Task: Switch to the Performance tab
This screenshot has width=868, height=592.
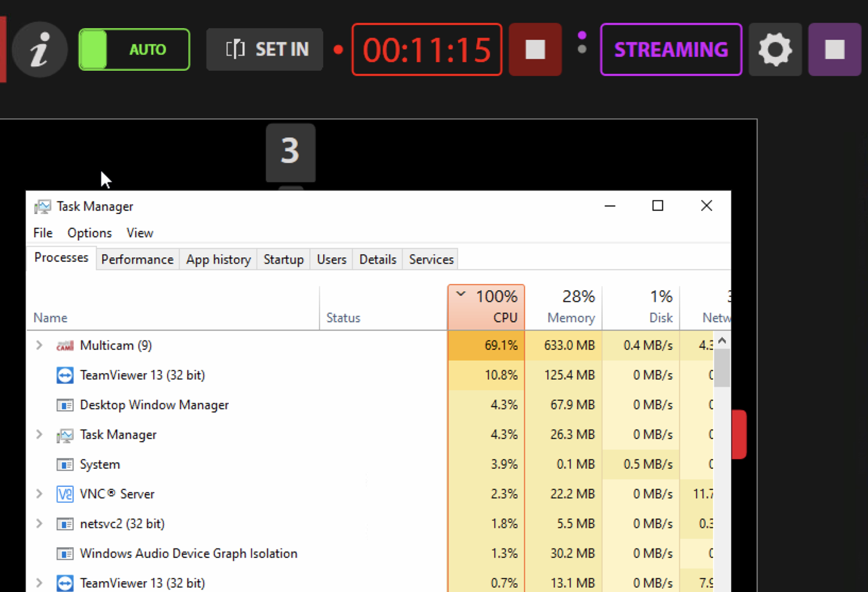Action: [x=137, y=260]
